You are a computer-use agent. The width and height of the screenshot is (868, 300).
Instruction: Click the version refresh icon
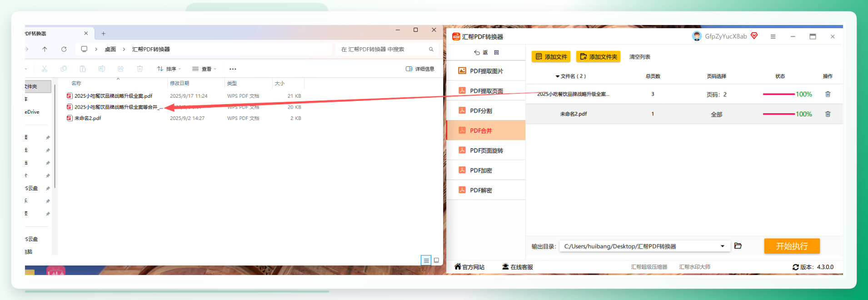click(x=795, y=267)
